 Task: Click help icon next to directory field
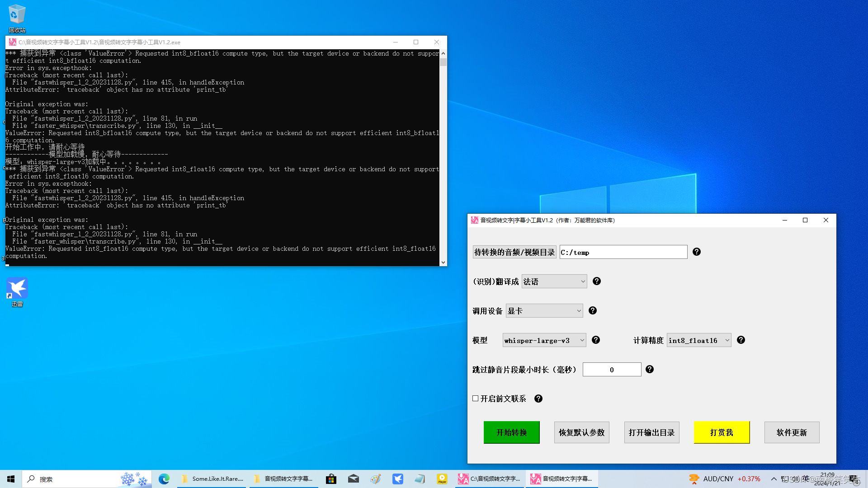[x=696, y=252]
